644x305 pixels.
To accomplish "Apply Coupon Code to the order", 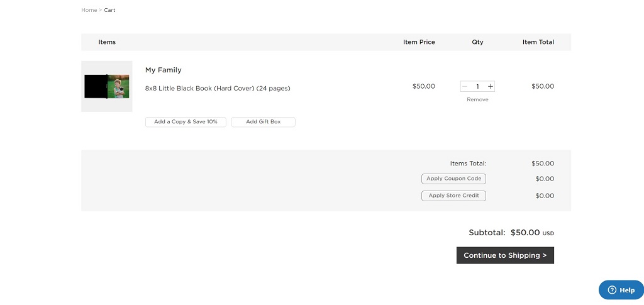I will [x=454, y=179].
